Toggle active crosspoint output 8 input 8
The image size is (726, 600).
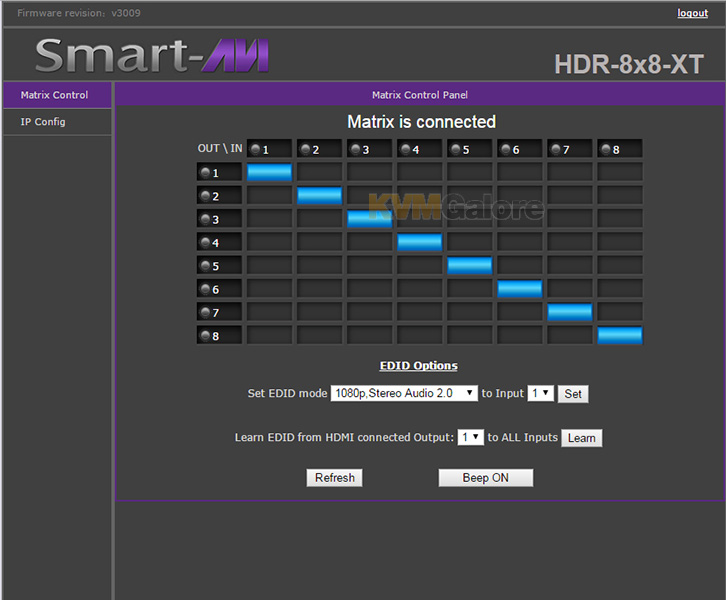[620, 335]
